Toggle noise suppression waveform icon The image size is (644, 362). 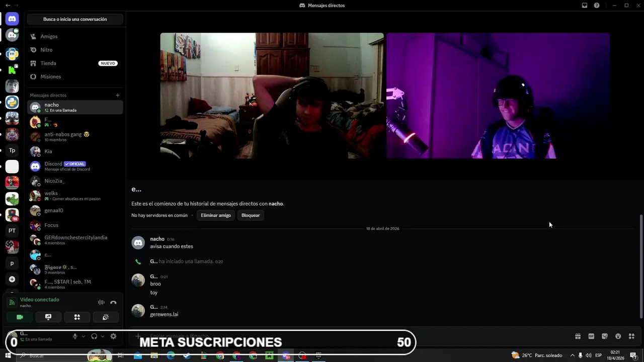click(x=101, y=302)
